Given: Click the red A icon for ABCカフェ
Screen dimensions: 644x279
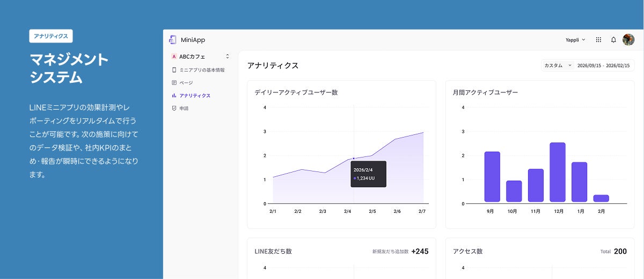Looking at the screenshot, I should click(174, 56).
